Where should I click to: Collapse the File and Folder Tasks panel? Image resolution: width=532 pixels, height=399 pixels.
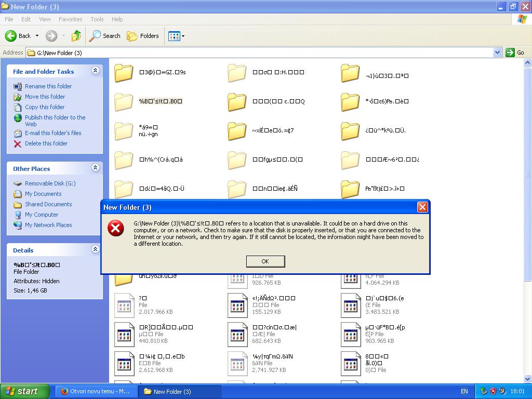pos(96,71)
